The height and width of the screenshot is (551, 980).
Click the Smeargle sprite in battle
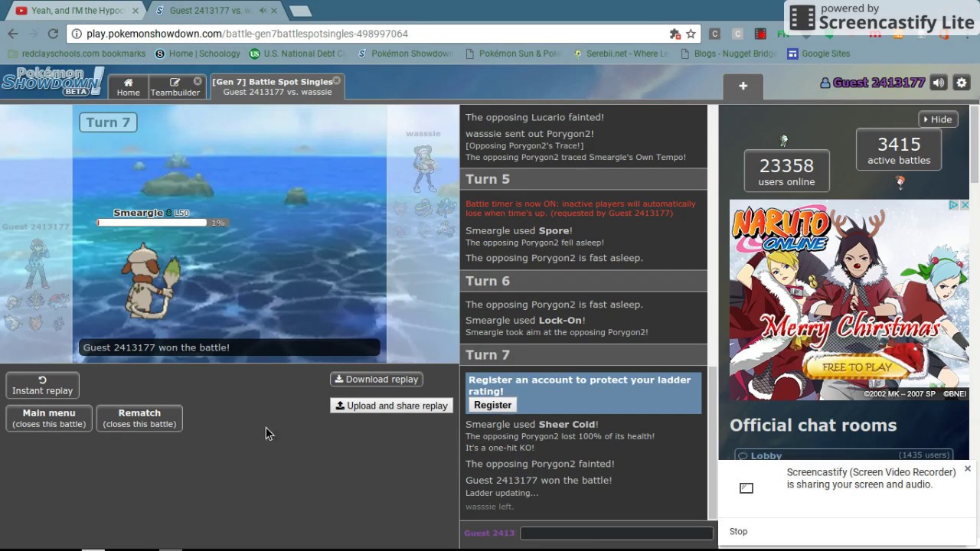click(151, 281)
